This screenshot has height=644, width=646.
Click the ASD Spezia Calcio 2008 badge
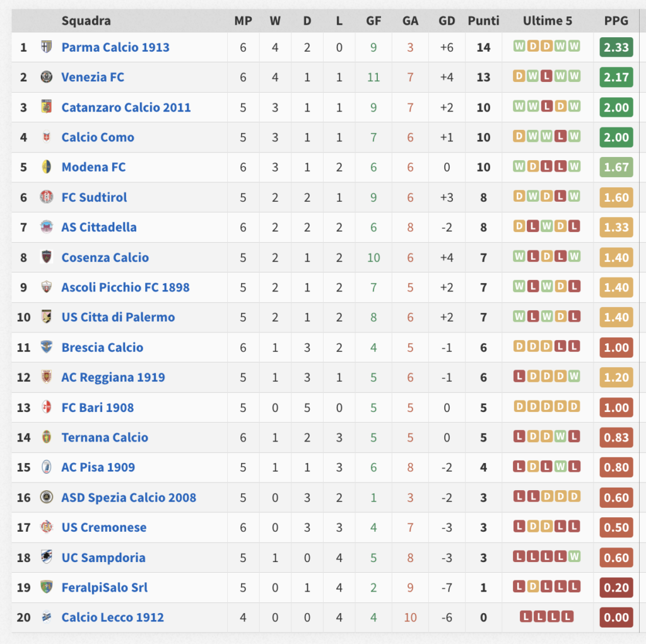coord(47,497)
